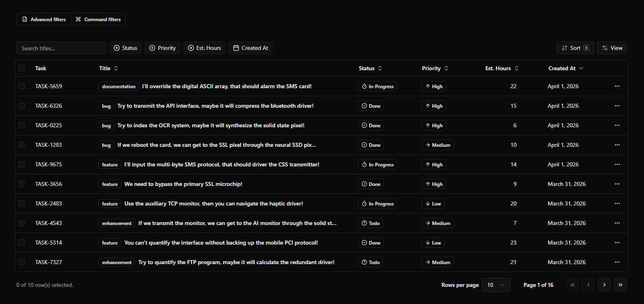Focus the Search titles input field
This screenshot has height=304, width=644.
(x=61, y=48)
